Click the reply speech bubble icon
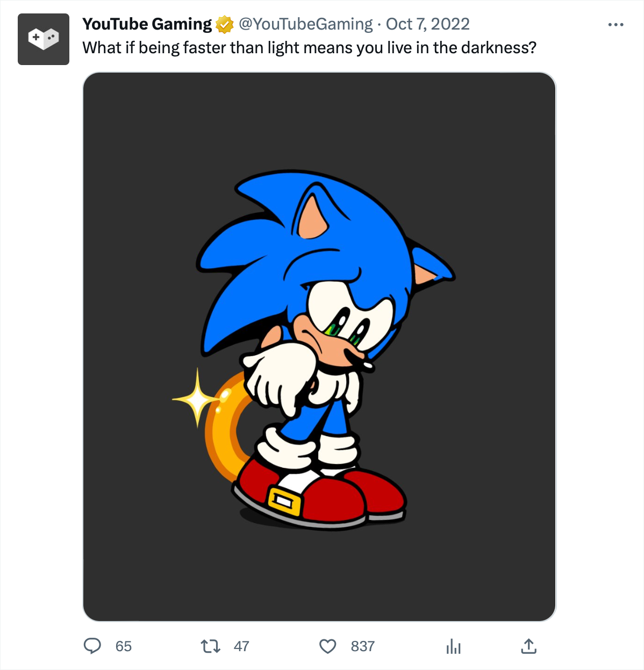This screenshot has width=644, height=670. tap(92, 646)
